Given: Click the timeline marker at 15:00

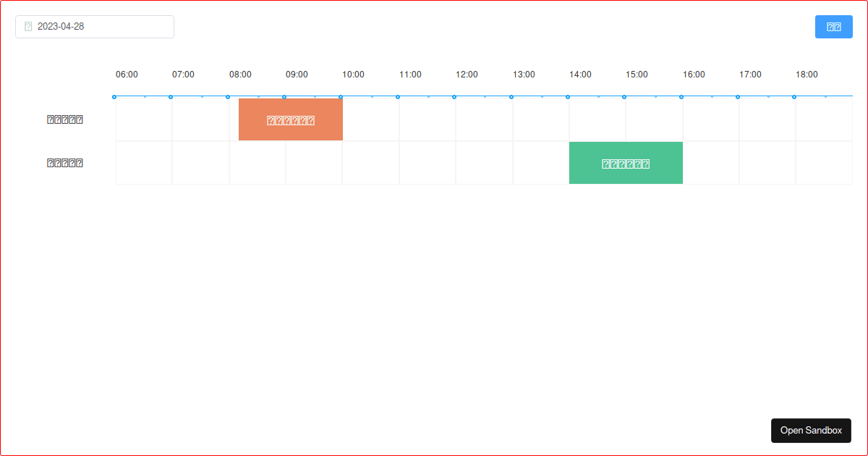Looking at the screenshot, I should tap(625, 96).
